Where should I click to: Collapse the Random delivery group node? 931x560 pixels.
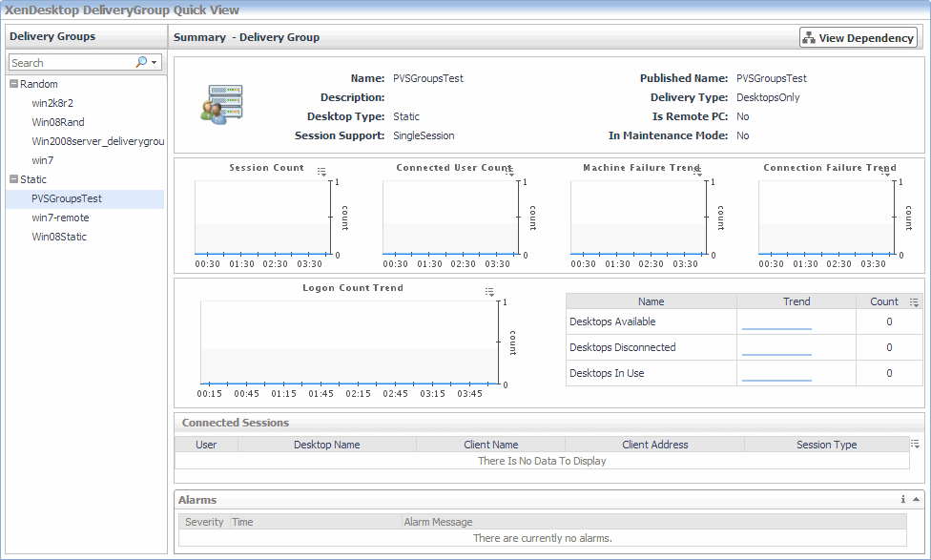[13, 84]
